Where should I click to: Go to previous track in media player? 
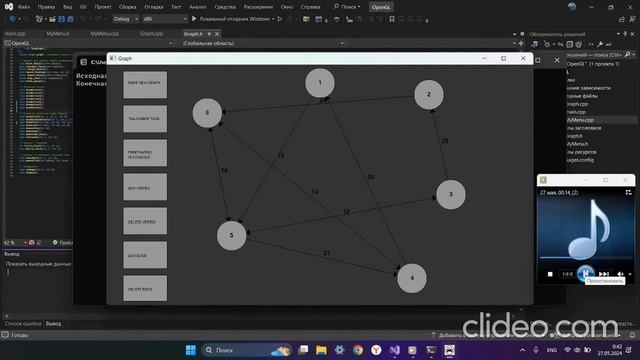(567, 274)
